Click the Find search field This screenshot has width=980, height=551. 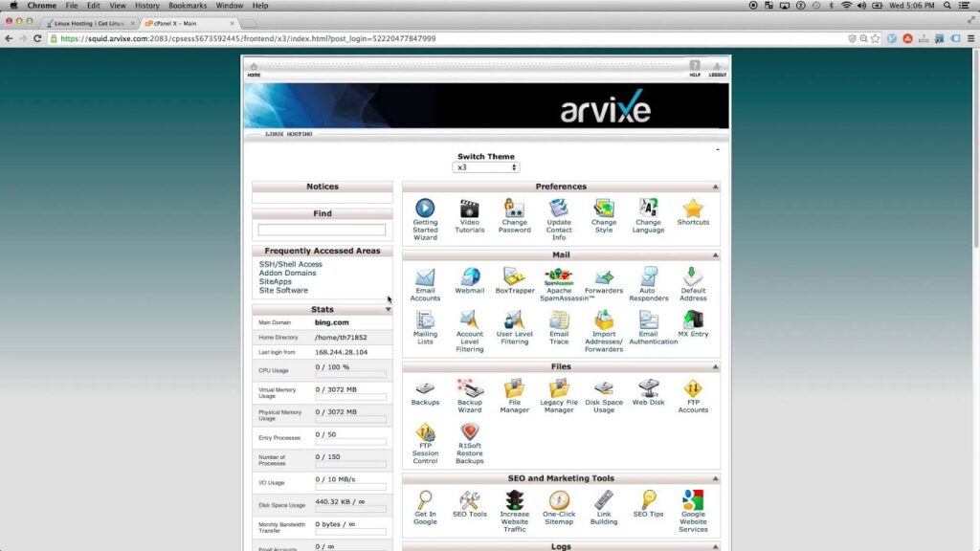coord(322,231)
